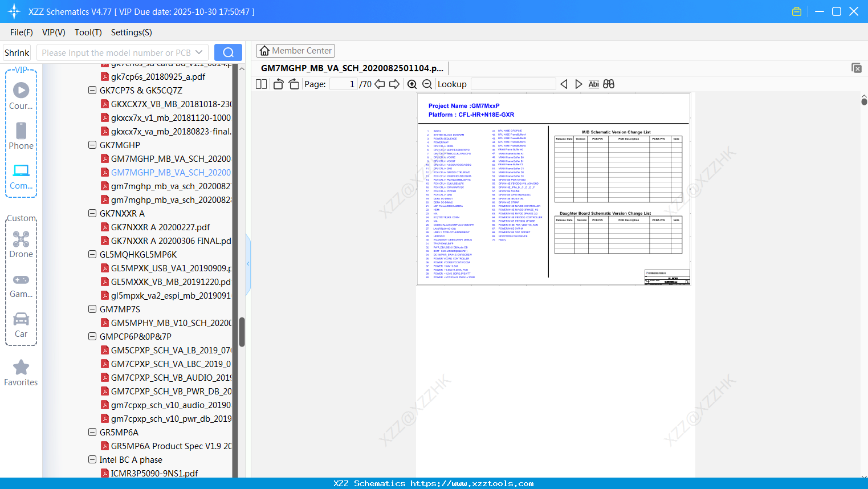Open the Favorites star icon
The image size is (868, 489).
(21, 373)
